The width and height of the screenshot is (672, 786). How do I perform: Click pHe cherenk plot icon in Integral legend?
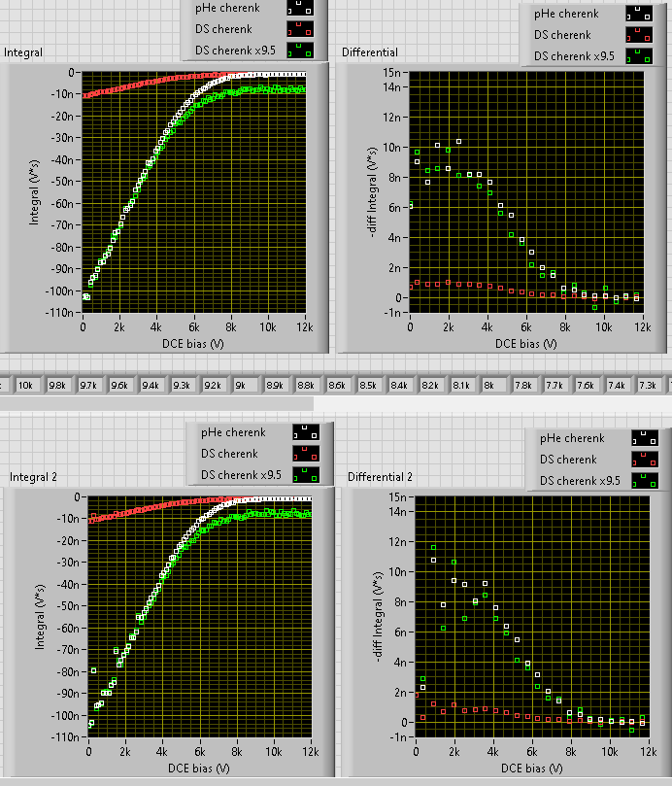coord(300,8)
